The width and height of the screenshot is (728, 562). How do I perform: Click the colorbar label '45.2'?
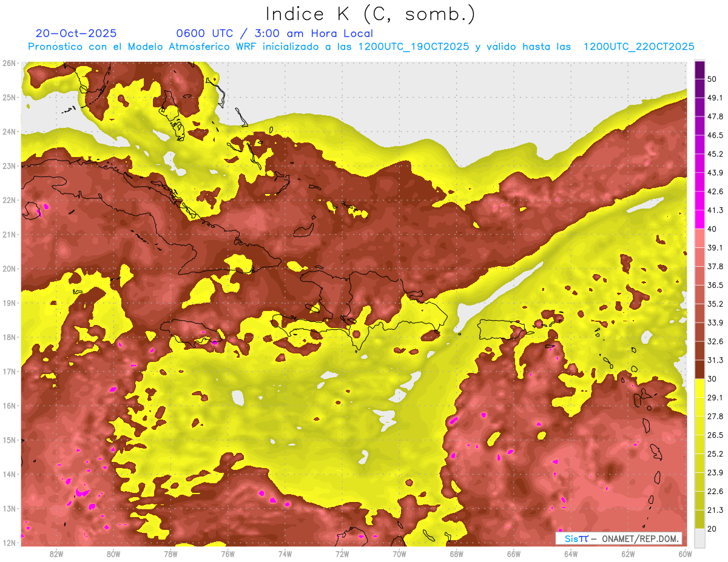715,154
